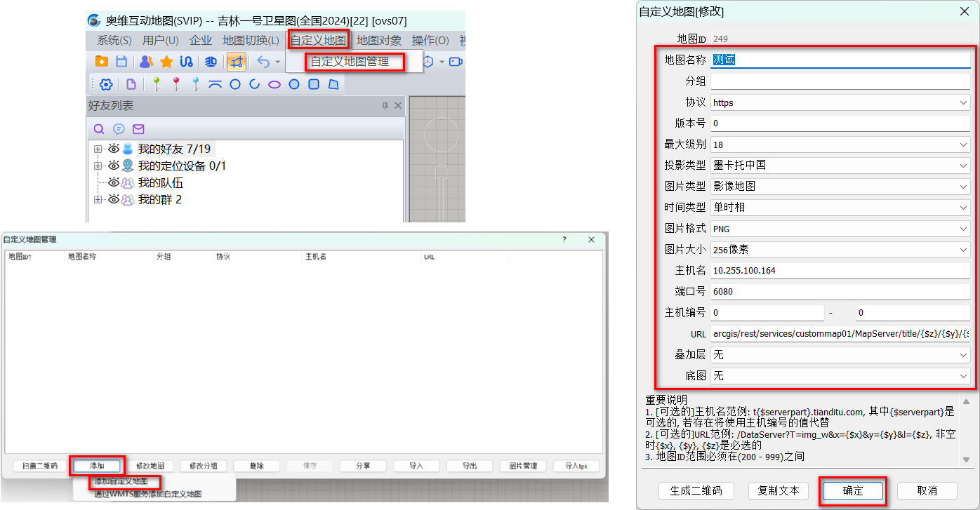Click the 确定 button
The width and height of the screenshot is (980, 510).
tap(853, 491)
